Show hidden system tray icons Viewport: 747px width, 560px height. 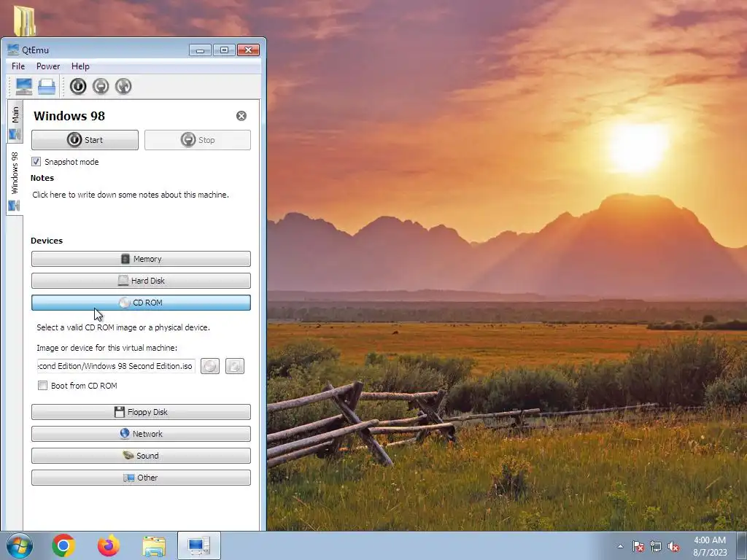(x=620, y=547)
